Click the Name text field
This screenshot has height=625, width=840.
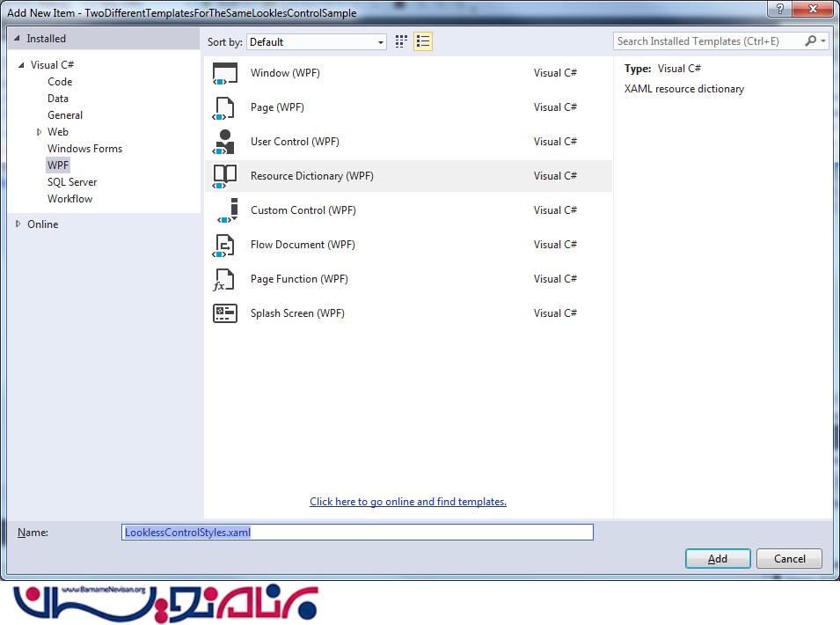(357, 533)
